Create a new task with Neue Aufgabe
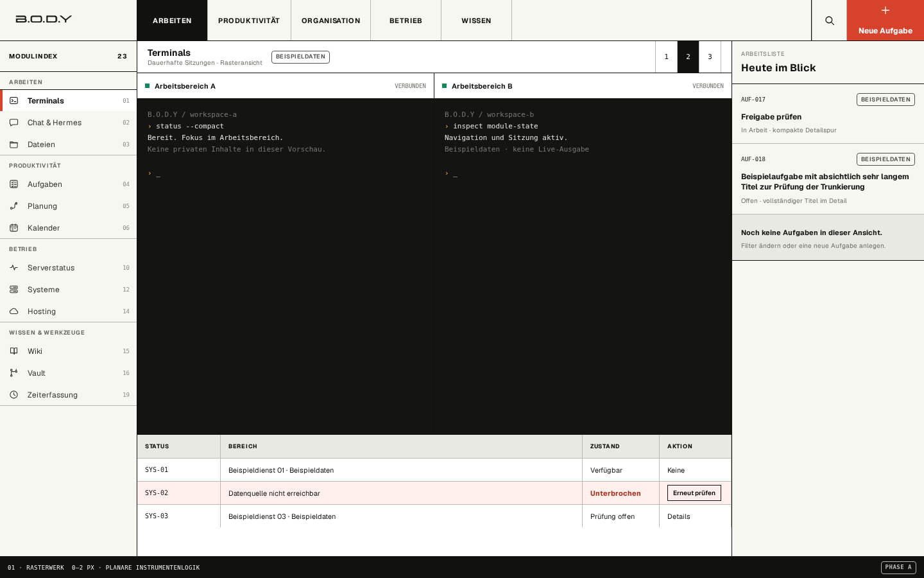Viewport: 924px width, 578px height. [x=886, y=21]
